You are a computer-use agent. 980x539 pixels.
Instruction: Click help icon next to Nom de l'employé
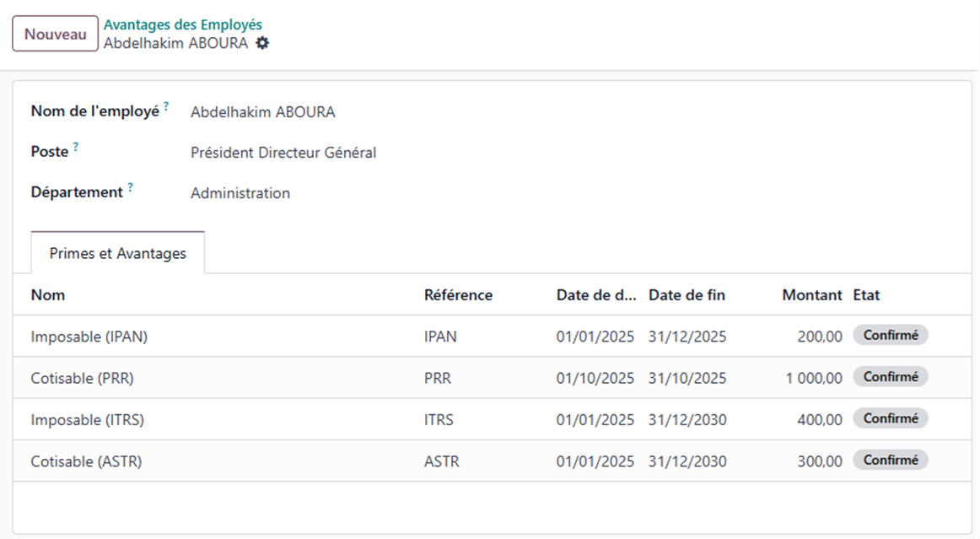(166, 107)
